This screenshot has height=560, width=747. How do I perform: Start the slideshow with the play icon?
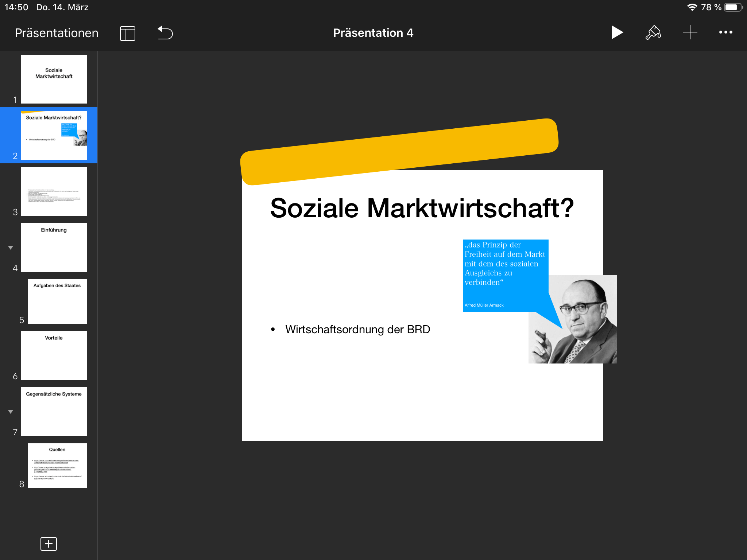(x=617, y=32)
